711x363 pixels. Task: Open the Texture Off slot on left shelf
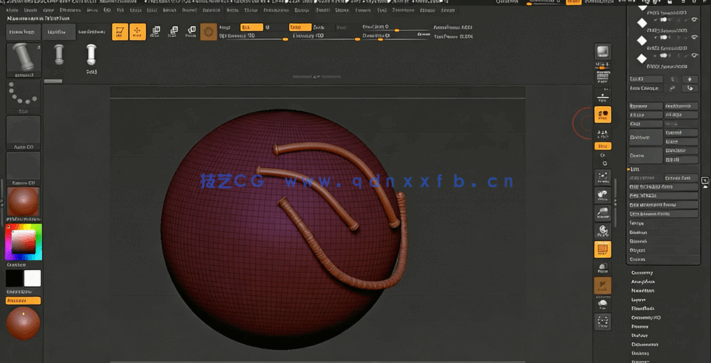pyautogui.click(x=23, y=169)
